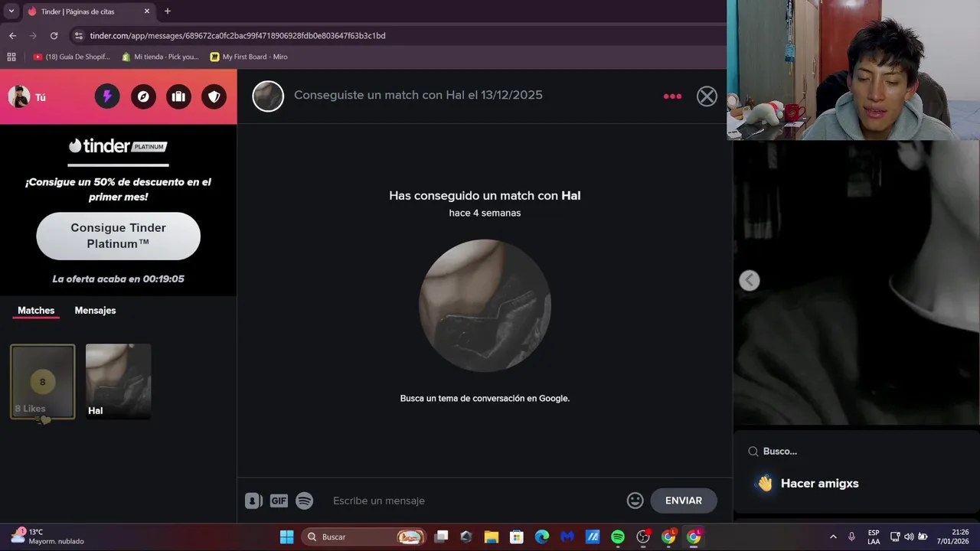Open the Windows Start menu
Viewport: 980px width, 551px height.
click(x=286, y=537)
